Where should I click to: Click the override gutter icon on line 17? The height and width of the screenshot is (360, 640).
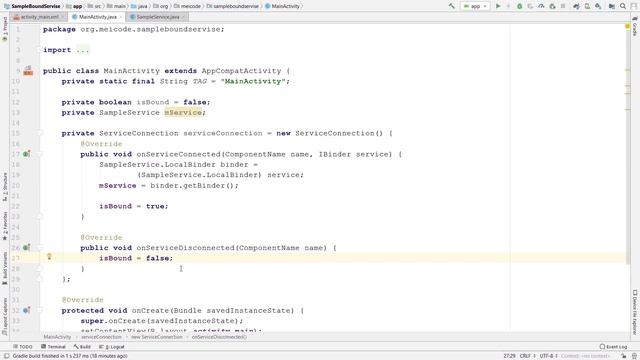(27, 154)
